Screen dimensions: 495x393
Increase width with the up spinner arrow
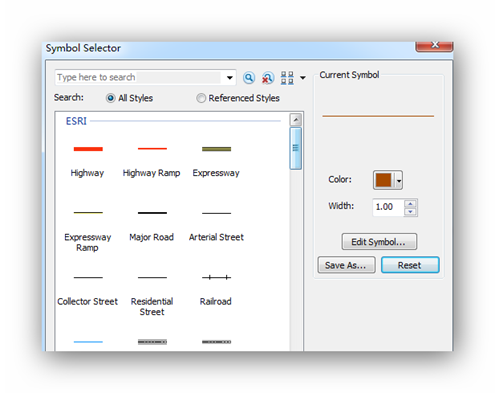click(411, 204)
